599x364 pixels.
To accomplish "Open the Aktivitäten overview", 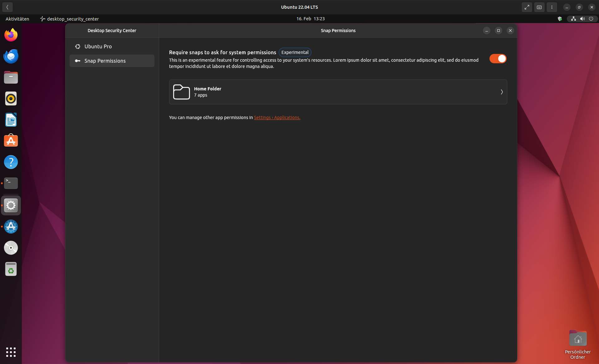I will 17,19.
